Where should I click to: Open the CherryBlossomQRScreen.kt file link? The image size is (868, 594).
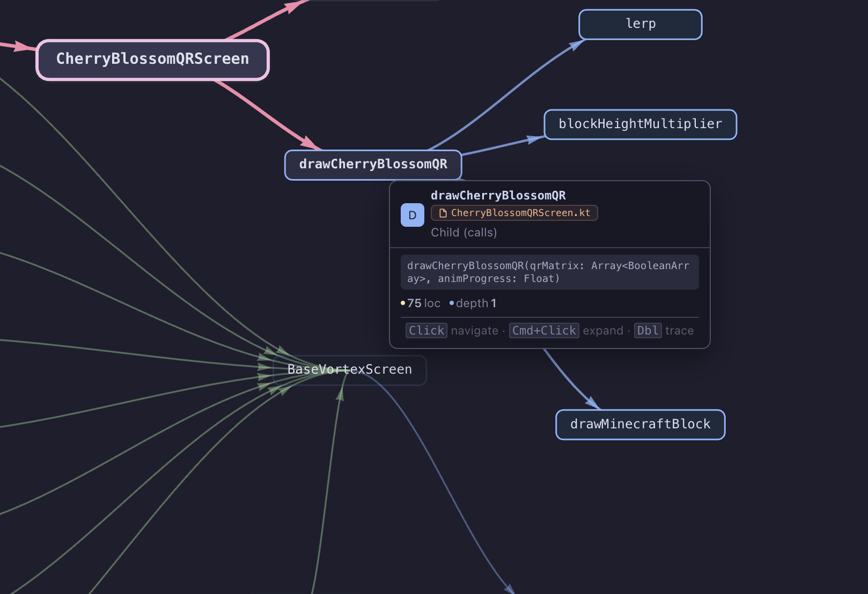520,213
